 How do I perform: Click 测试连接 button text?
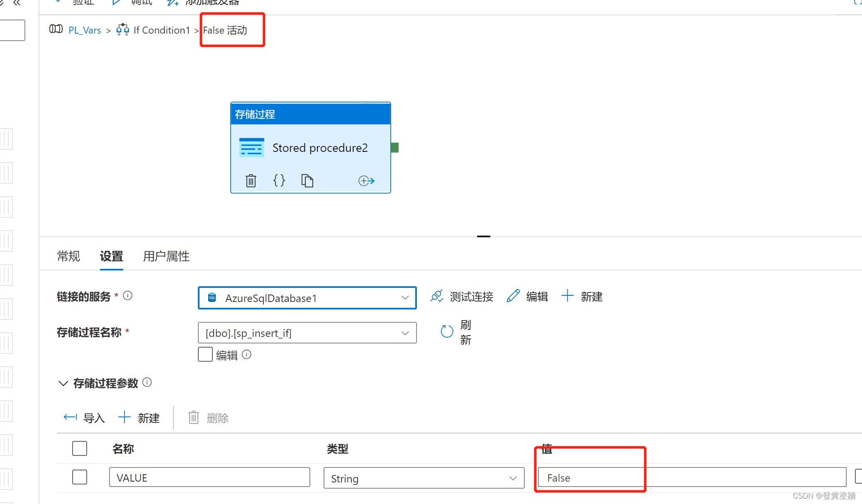pos(472,297)
